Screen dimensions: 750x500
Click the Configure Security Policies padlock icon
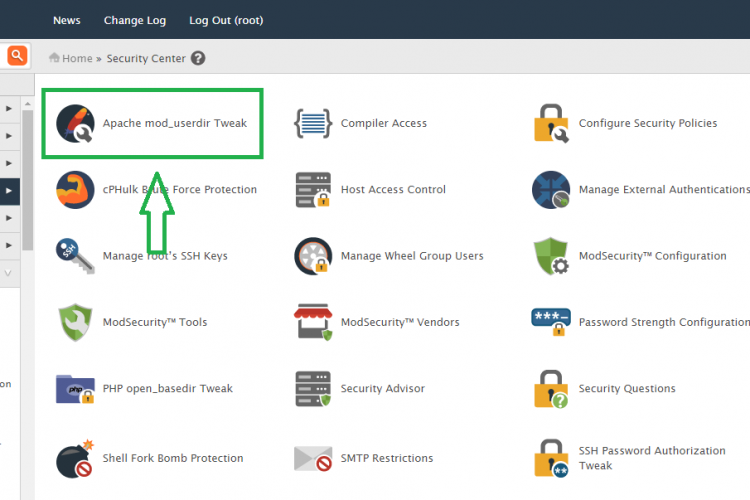[x=551, y=123]
